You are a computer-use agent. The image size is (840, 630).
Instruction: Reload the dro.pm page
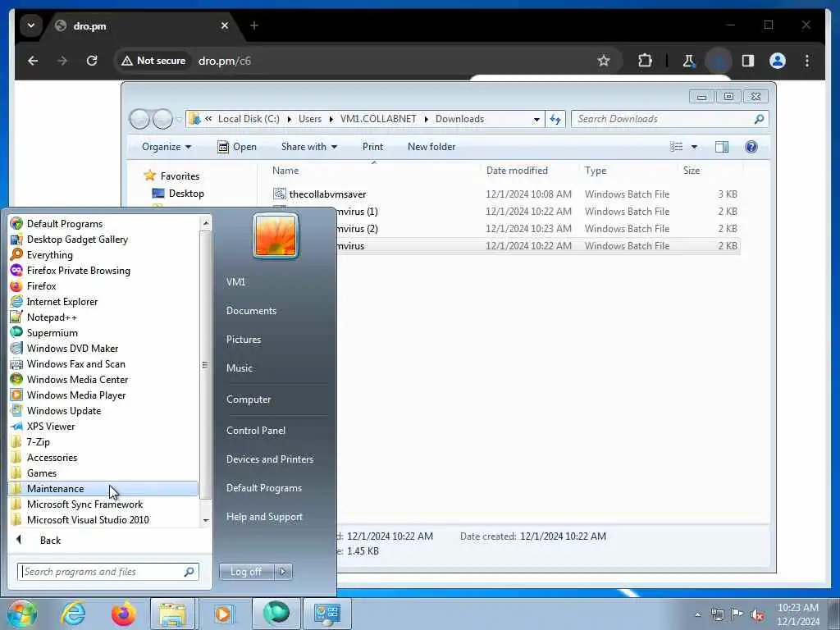(x=92, y=61)
